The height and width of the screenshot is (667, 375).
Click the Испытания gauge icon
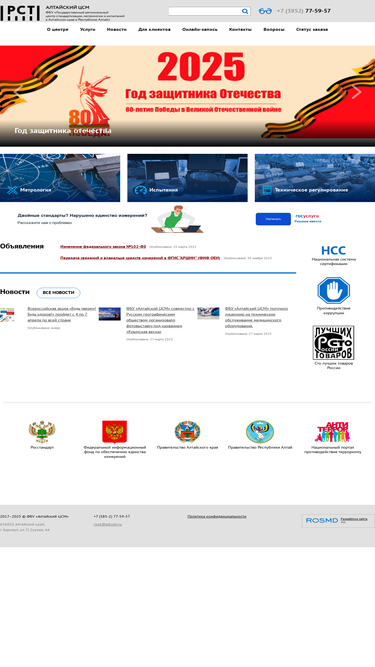click(x=140, y=190)
